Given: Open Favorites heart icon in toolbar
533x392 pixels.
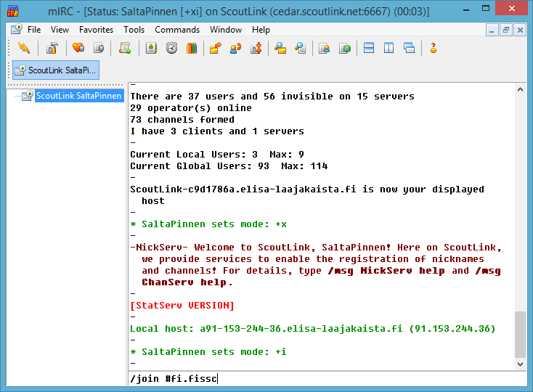Looking at the screenshot, I should tap(78, 48).
